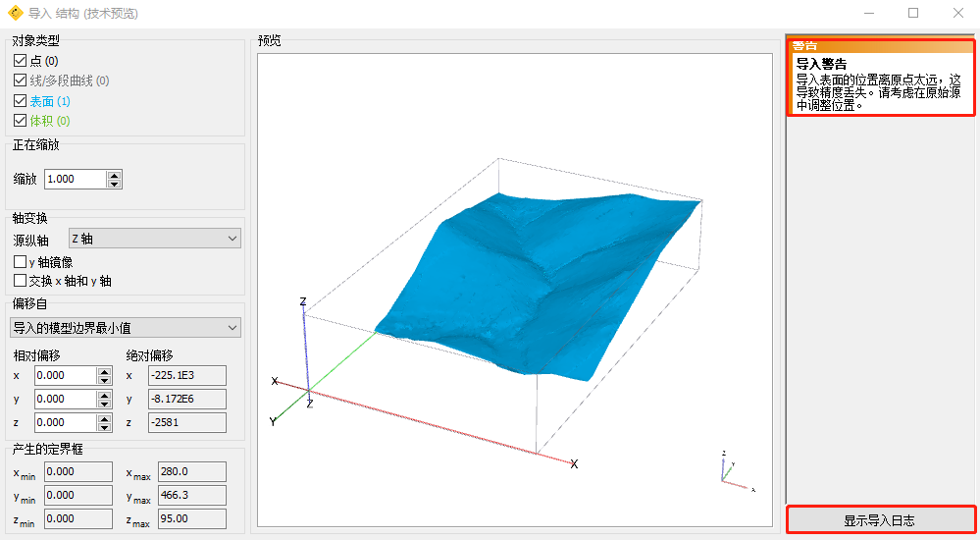The image size is (980, 540).
Task: Click the app icon in title bar
Action: pyautogui.click(x=15, y=13)
